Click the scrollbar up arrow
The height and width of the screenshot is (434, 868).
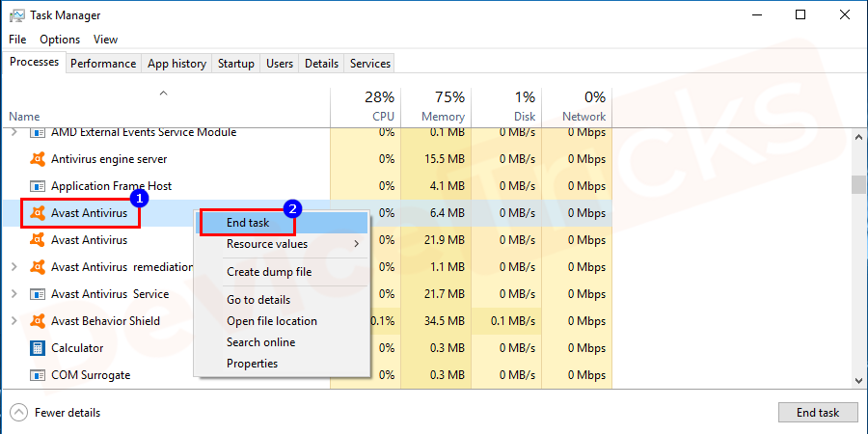(x=858, y=137)
